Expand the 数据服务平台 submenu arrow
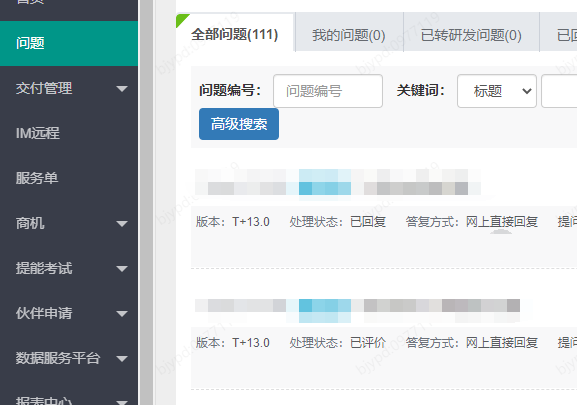Image resolution: width=577 pixels, height=405 pixels. tap(122, 359)
